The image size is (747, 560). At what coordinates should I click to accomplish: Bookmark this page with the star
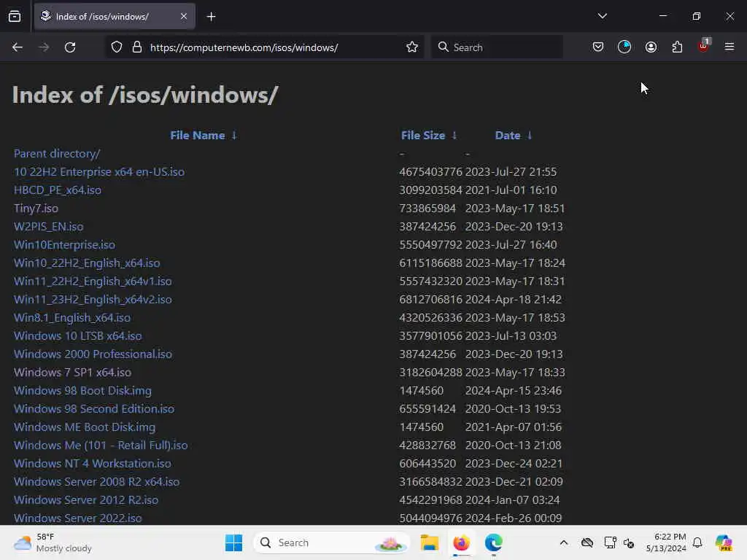(412, 47)
